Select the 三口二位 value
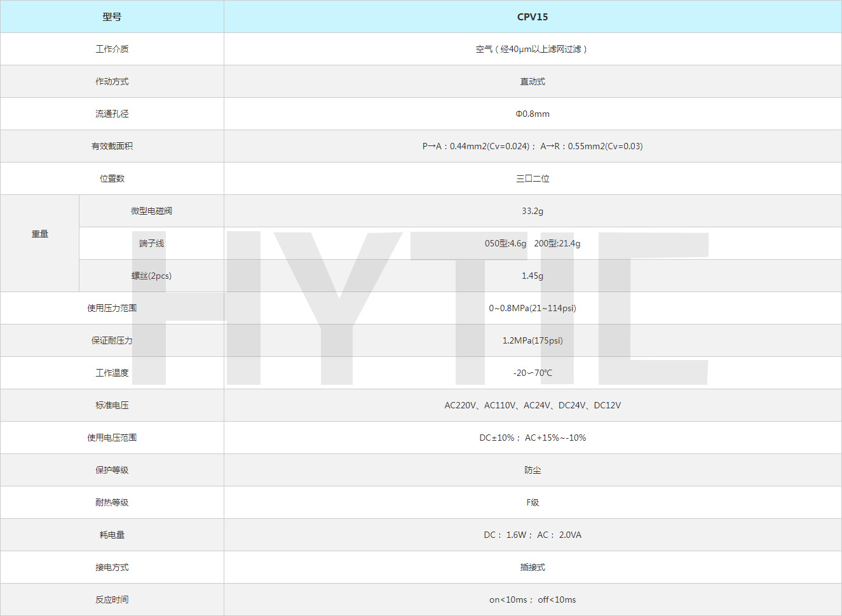The height and width of the screenshot is (616, 842). pyautogui.click(x=533, y=178)
